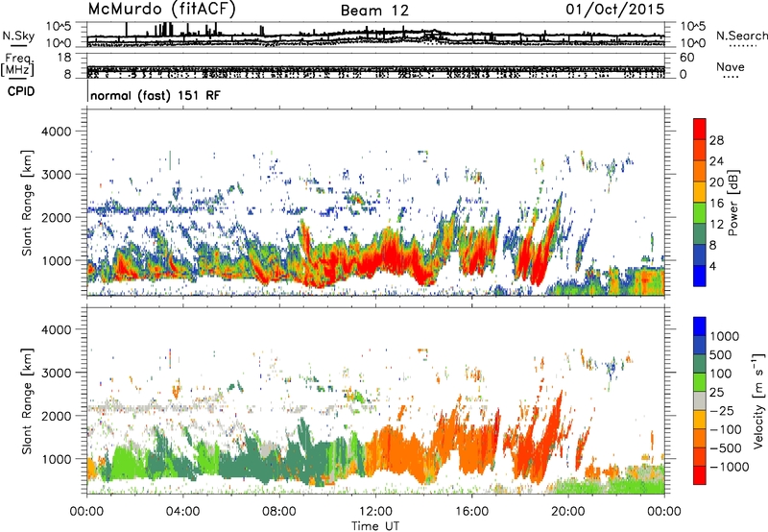Click the 4 tick label on power colorbar

[x=712, y=267]
